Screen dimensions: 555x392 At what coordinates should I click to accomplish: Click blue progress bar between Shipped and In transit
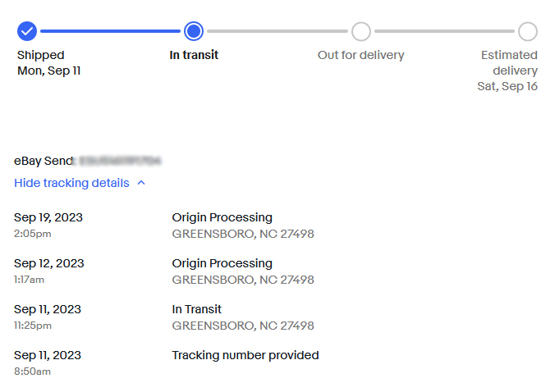[111, 31]
